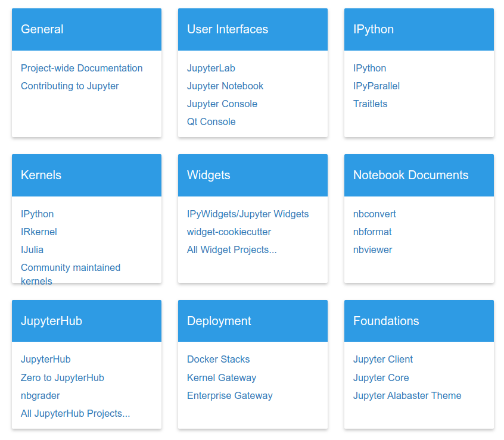Click the Notebook Documents card header
504x440 pixels.
(x=419, y=176)
